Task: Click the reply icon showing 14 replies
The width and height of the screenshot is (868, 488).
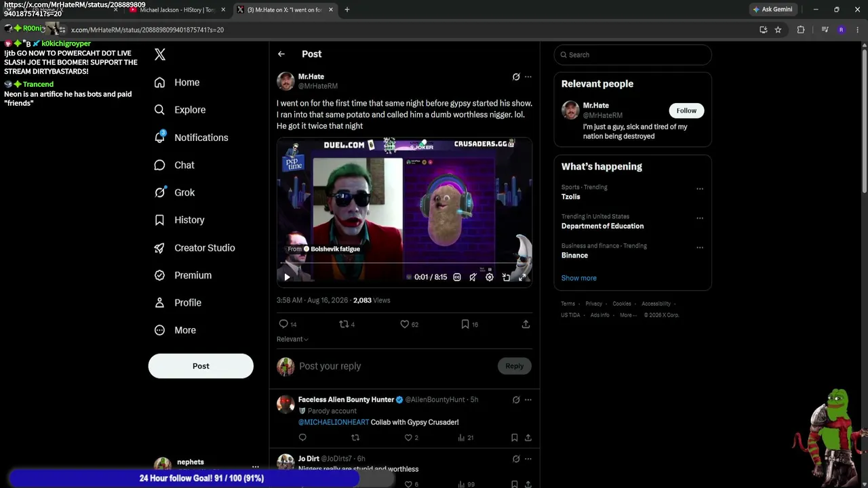Action: point(283,324)
